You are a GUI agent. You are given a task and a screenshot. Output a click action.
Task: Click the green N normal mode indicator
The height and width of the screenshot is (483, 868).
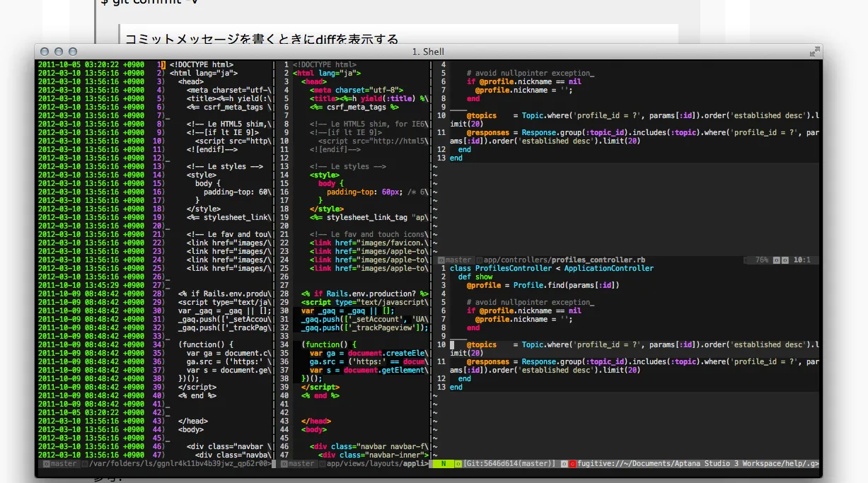click(443, 464)
